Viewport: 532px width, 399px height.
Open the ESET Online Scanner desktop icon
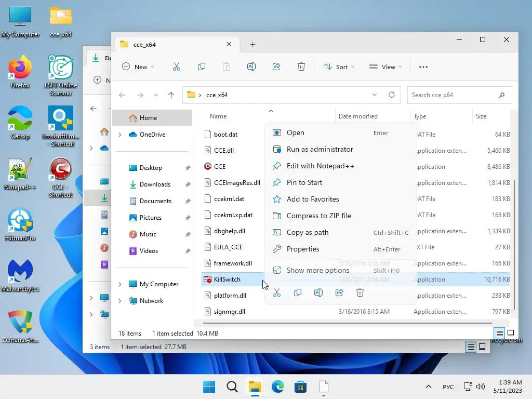tap(61, 75)
